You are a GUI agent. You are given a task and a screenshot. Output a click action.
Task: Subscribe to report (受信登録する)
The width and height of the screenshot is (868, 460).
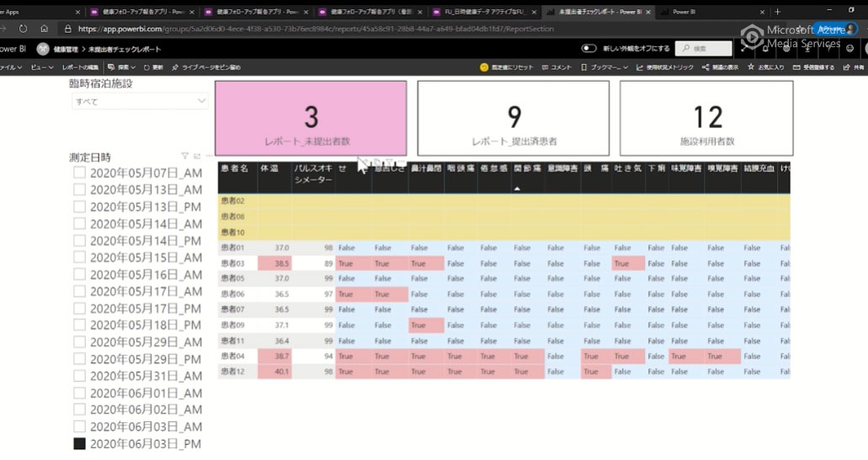813,67
